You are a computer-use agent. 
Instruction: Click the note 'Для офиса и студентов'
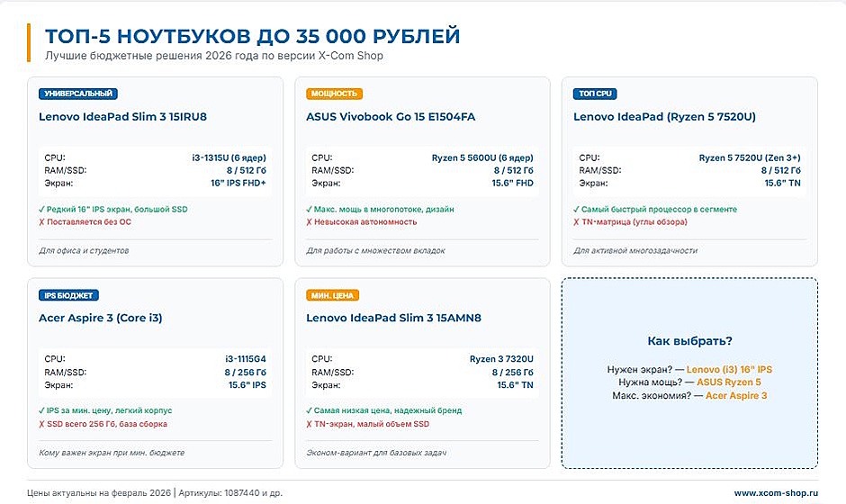pyautogui.click(x=84, y=250)
